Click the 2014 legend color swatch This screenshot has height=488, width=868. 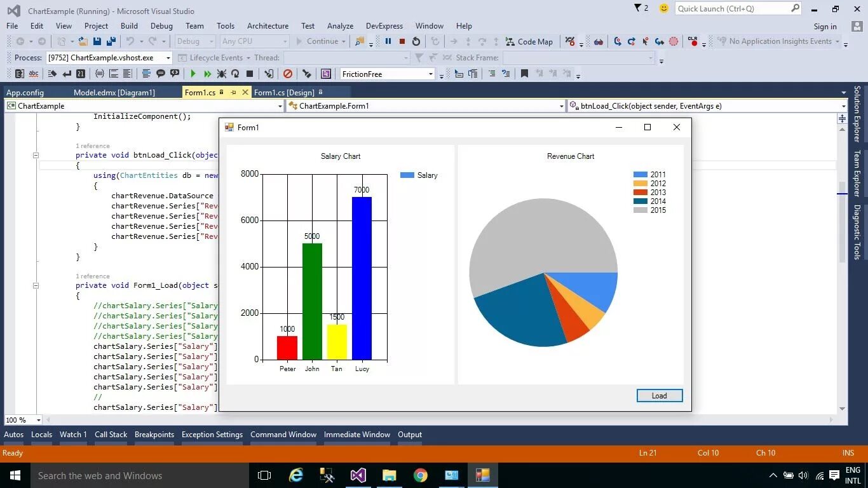point(641,201)
